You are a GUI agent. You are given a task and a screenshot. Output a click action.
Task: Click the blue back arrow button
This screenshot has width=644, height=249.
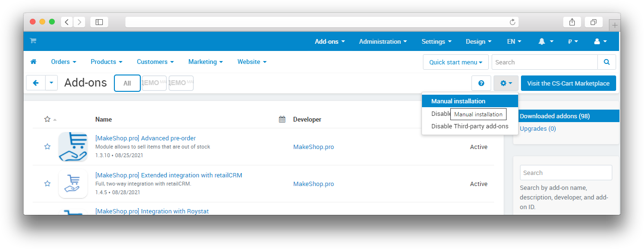click(x=36, y=83)
